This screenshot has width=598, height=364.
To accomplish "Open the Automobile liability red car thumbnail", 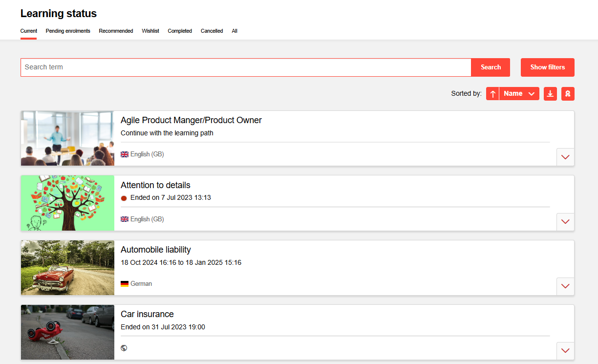I will point(67,268).
